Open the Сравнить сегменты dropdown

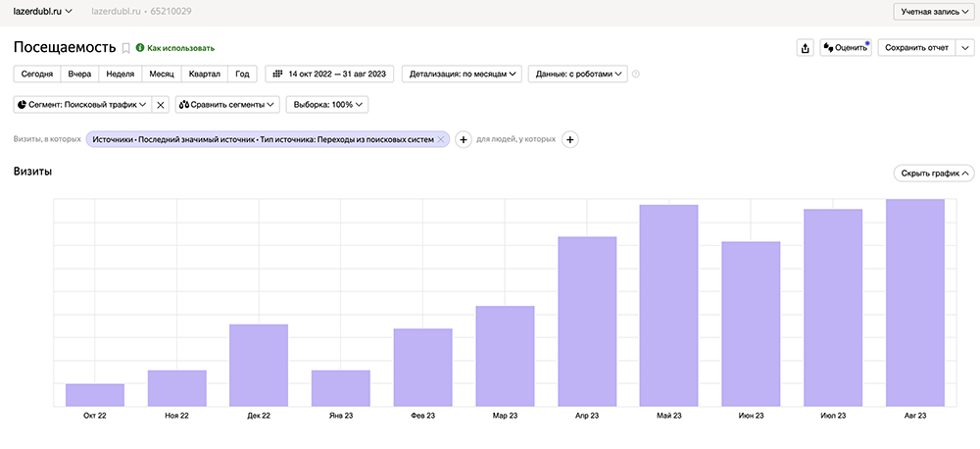point(227,104)
